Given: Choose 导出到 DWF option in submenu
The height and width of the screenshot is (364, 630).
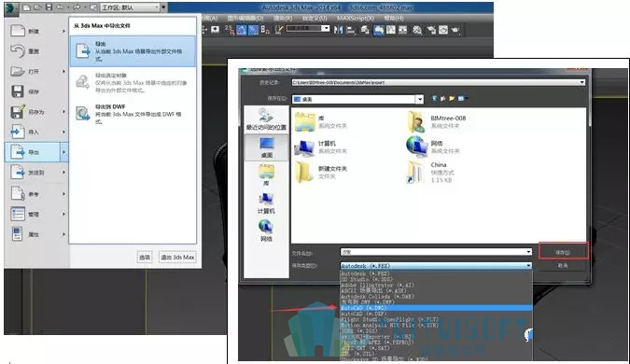Looking at the screenshot, I should (133, 114).
